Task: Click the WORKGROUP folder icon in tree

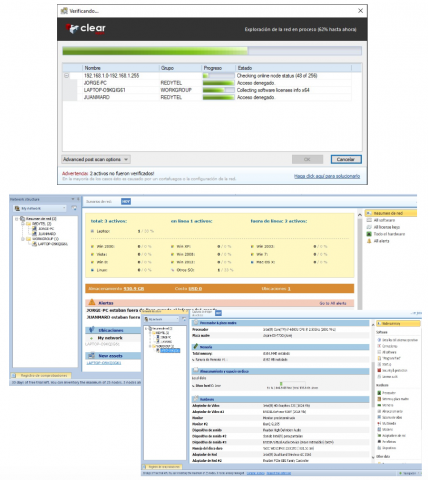Action: (28, 239)
